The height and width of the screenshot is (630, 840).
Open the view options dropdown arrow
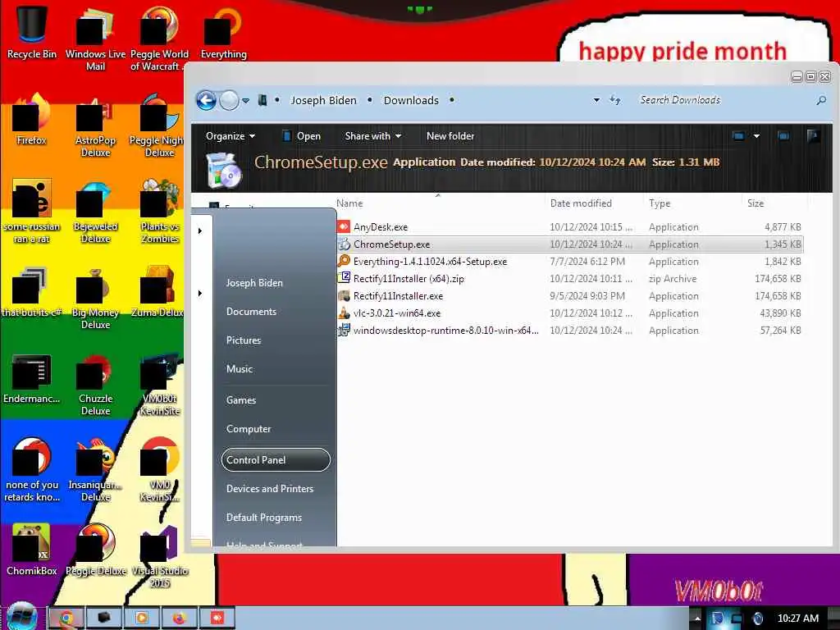coord(756,136)
